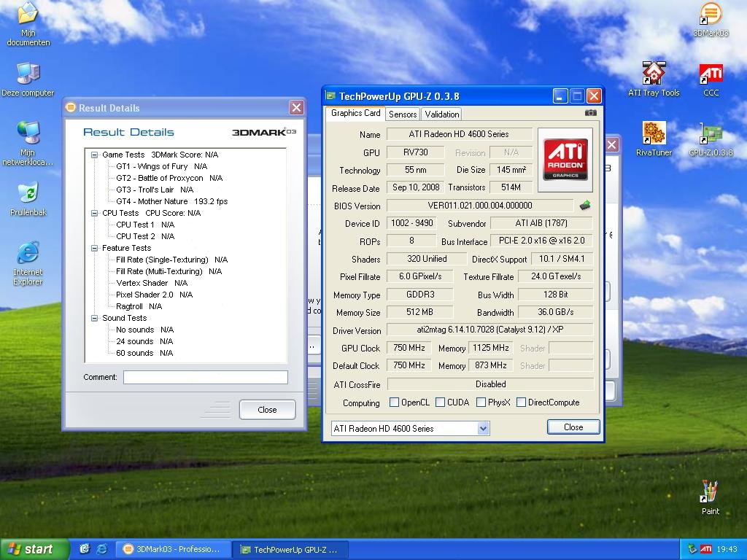Viewport: 747px width, 560px height.
Task: Open the Paint desktop shortcut
Action: tap(710, 492)
